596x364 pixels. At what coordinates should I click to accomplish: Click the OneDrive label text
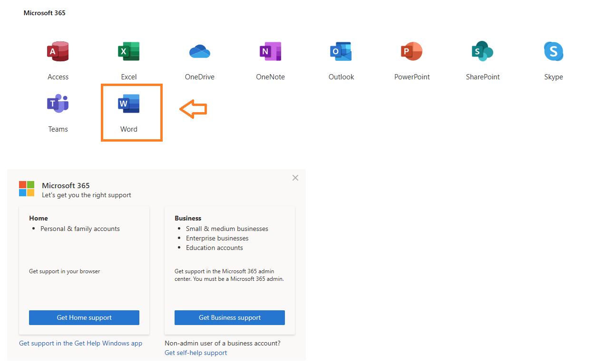point(200,77)
